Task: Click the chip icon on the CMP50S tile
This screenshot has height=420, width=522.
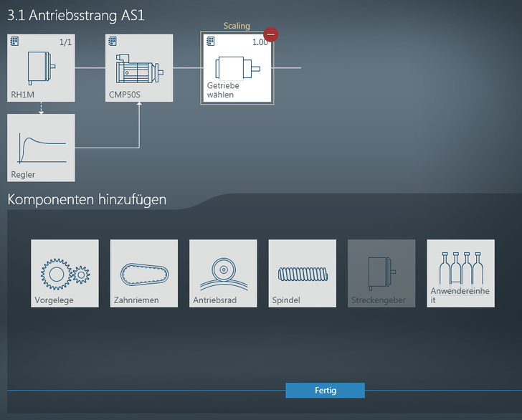Action: [113, 42]
